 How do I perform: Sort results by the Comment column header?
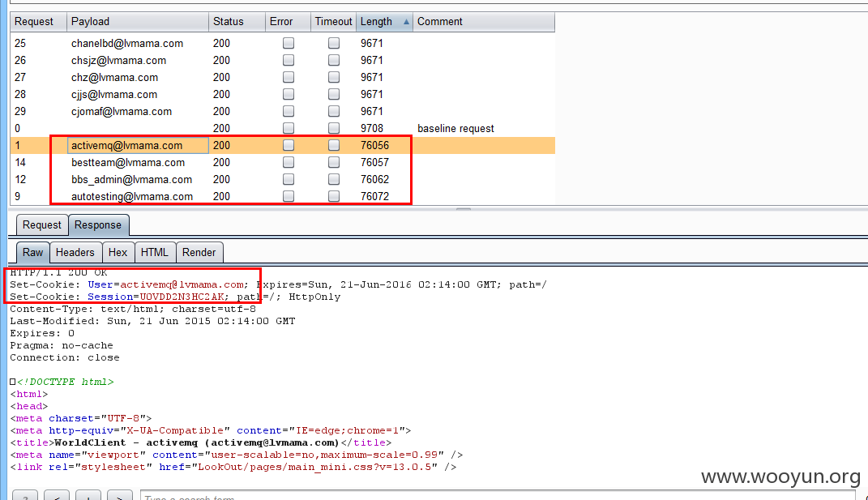(484, 22)
